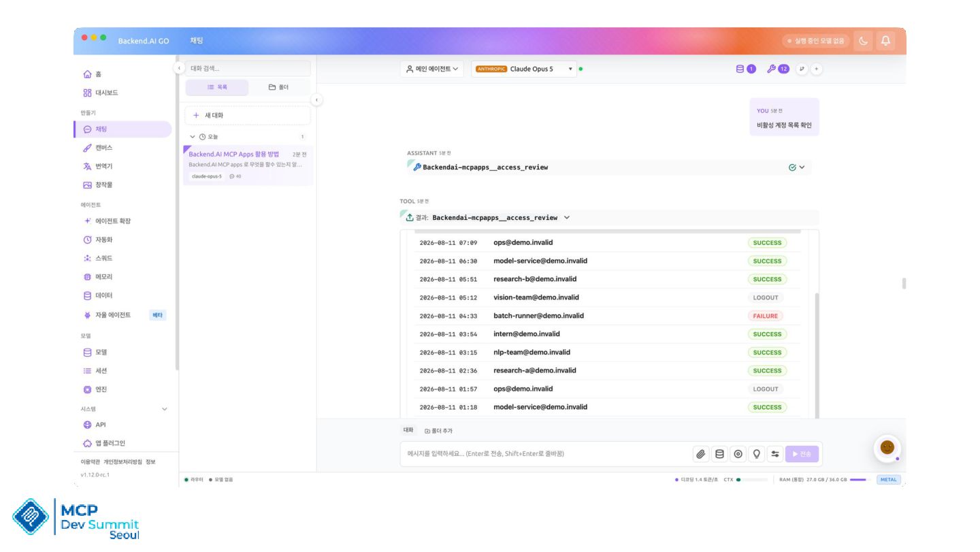This screenshot has height=552, width=980.
Task: Open the 개인정보처리방침 privacy policy link
Action: pos(122,462)
